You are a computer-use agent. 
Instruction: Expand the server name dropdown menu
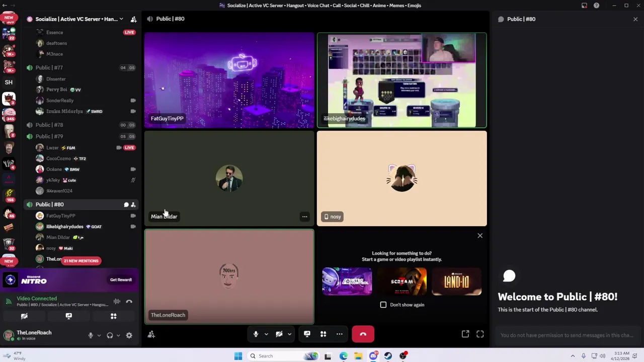point(121,19)
